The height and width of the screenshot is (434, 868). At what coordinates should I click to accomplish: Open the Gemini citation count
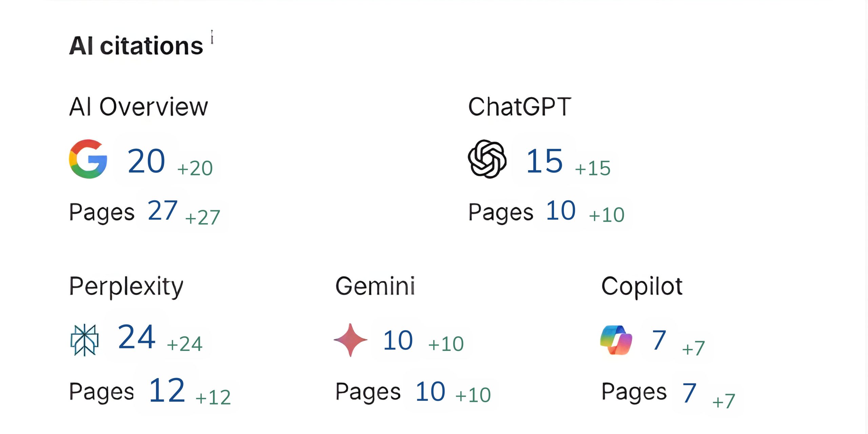pos(398,340)
